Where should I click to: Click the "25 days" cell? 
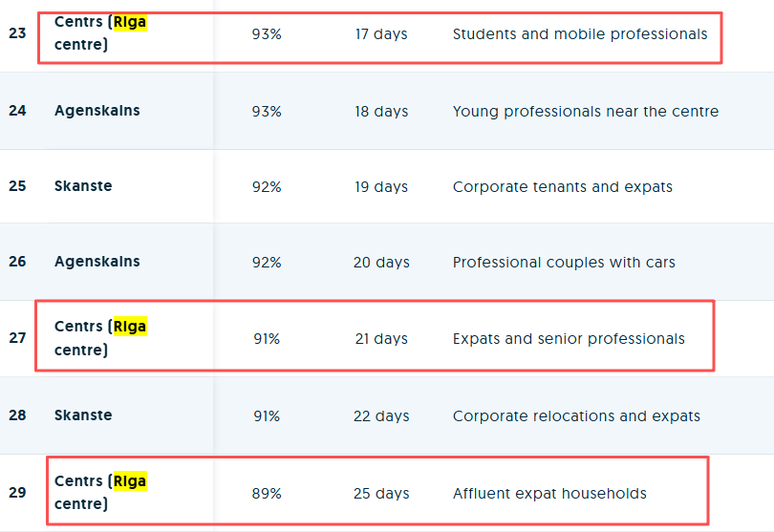[x=380, y=494]
